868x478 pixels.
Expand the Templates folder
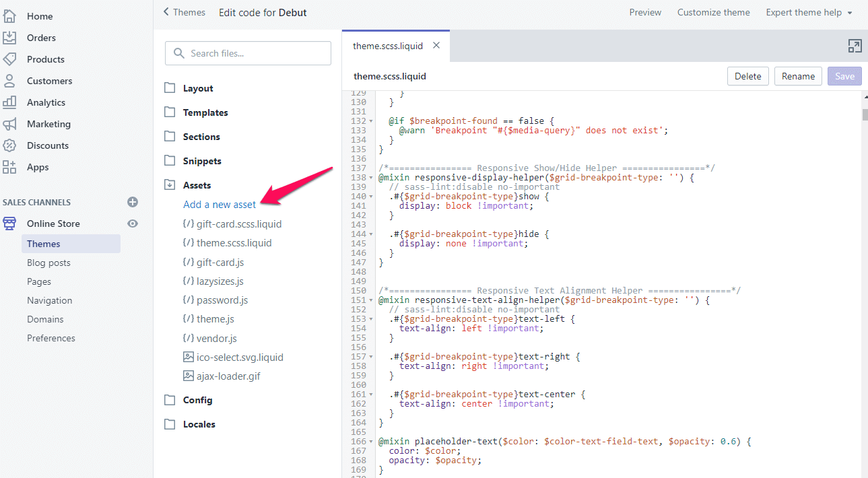tap(205, 112)
